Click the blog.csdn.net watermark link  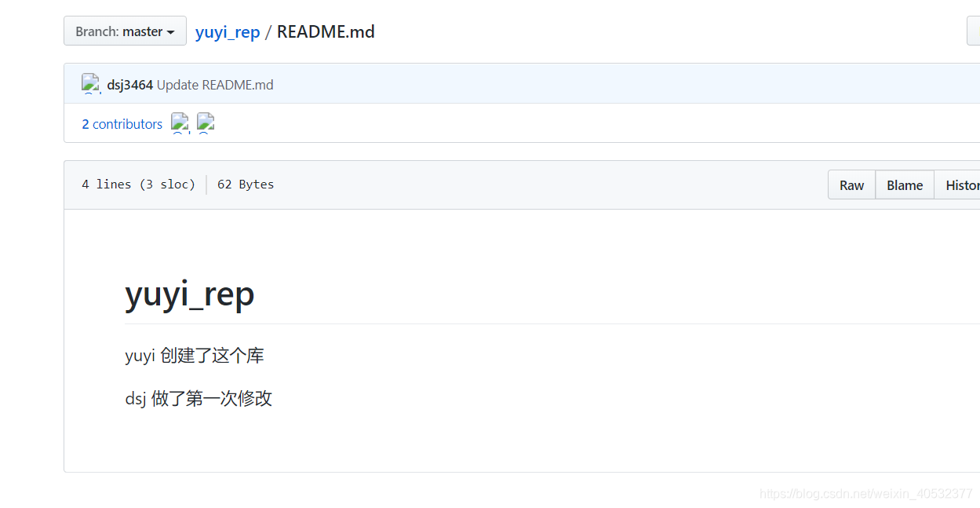(865, 494)
